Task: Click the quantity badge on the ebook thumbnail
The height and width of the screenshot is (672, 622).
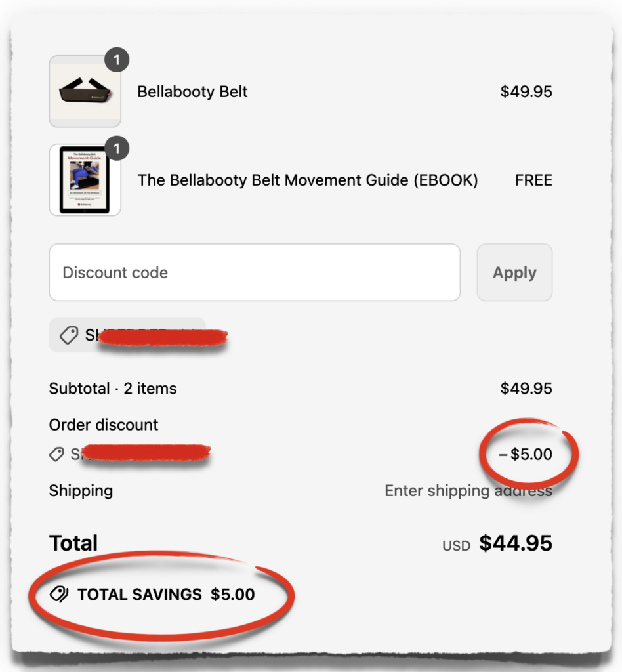Action: (x=117, y=149)
